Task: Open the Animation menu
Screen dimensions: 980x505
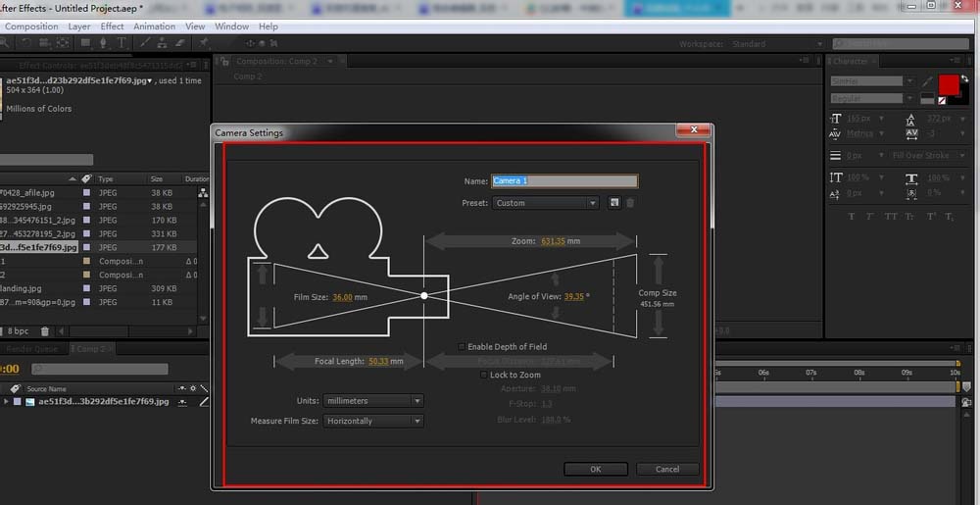Action: pyautogui.click(x=154, y=26)
